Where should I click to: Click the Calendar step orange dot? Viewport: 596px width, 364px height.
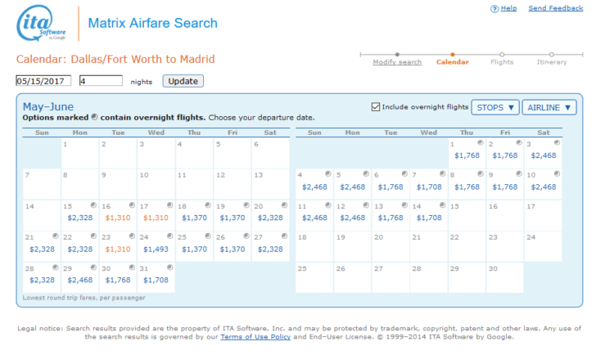click(452, 54)
